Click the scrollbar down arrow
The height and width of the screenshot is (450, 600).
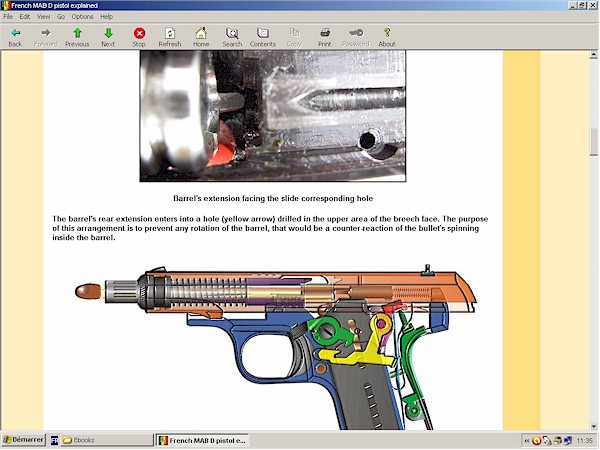593,426
